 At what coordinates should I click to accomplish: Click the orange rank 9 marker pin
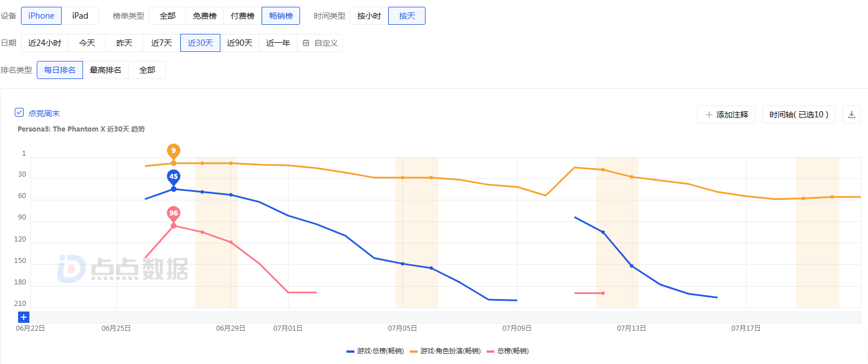(173, 151)
